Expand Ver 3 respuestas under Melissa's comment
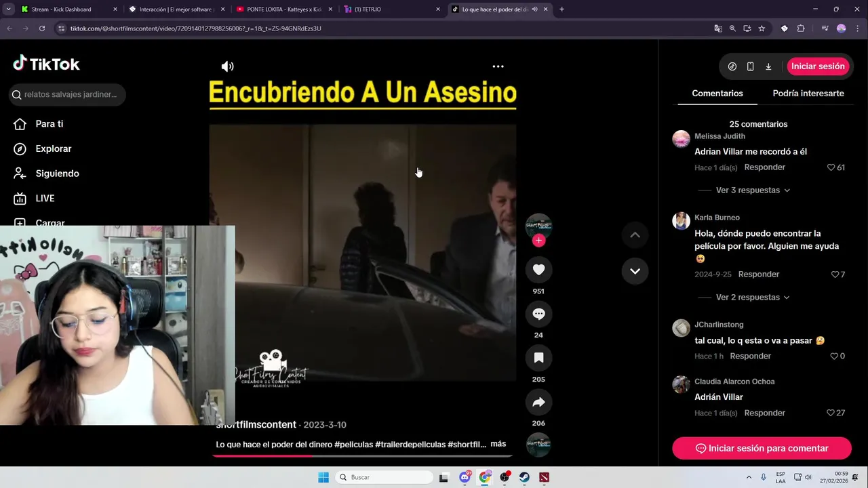This screenshot has height=488, width=868. coord(753,190)
